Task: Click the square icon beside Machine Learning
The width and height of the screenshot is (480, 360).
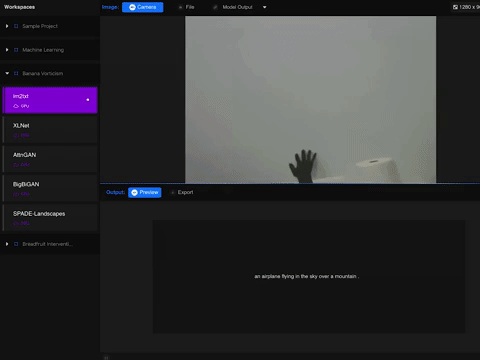Action: (16, 50)
